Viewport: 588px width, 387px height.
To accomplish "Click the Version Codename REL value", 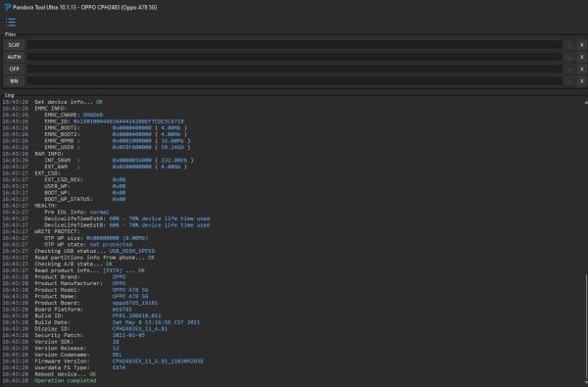I will click(x=117, y=355).
